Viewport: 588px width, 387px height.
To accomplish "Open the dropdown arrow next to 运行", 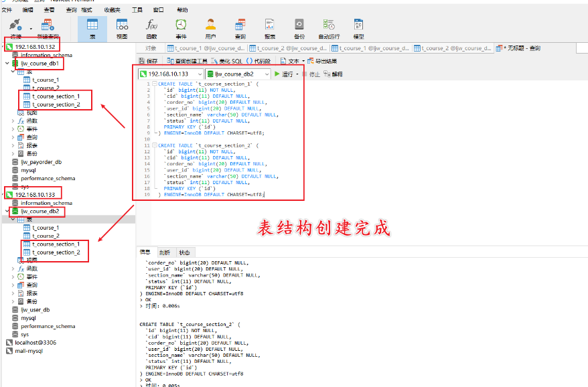I will click(297, 74).
